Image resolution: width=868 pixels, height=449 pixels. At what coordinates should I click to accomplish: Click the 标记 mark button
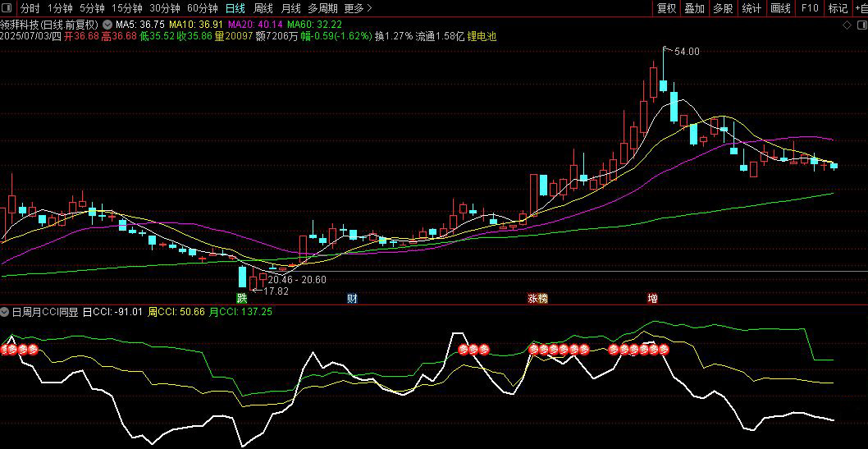click(x=838, y=8)
